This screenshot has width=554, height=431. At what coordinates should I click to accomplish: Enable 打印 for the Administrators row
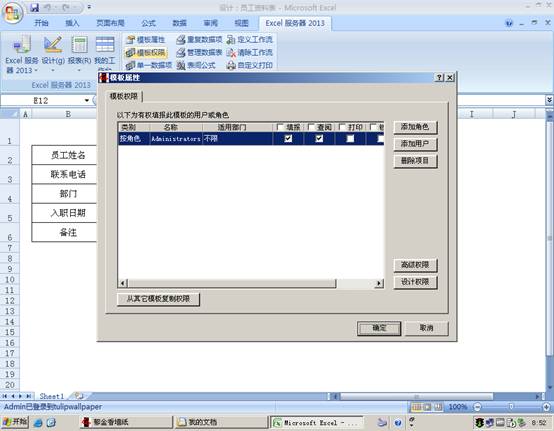tap(350, 138)
